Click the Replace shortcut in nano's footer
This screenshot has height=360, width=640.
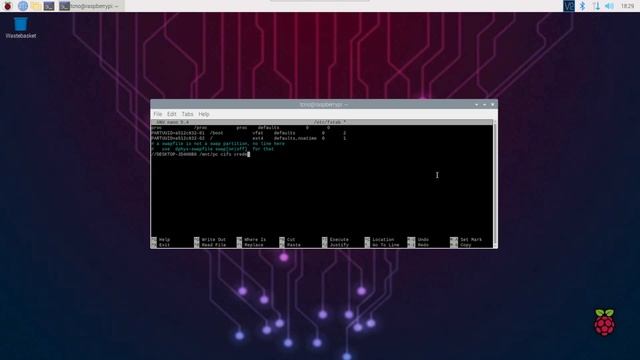tap(250, 245)
